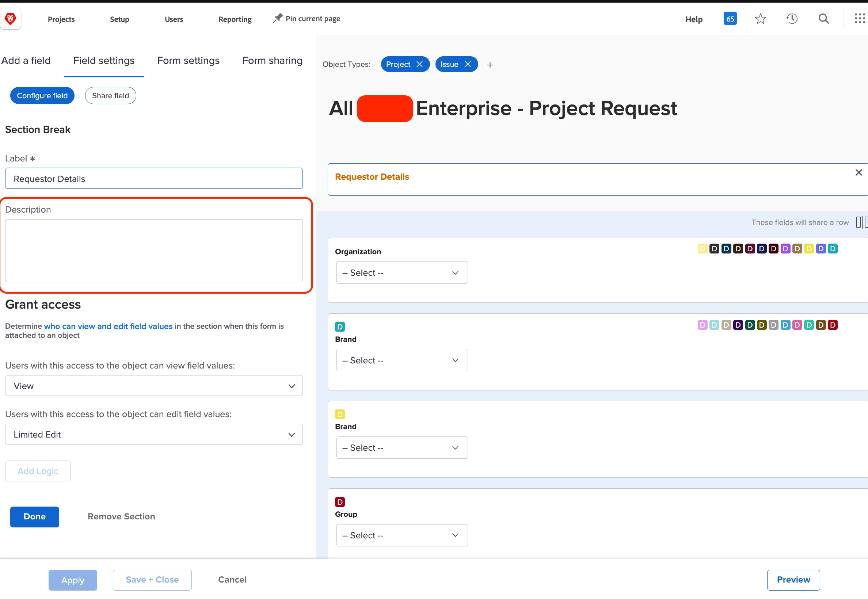Add object type with plus icon
The image size is (868, 599).
[490, 65]
